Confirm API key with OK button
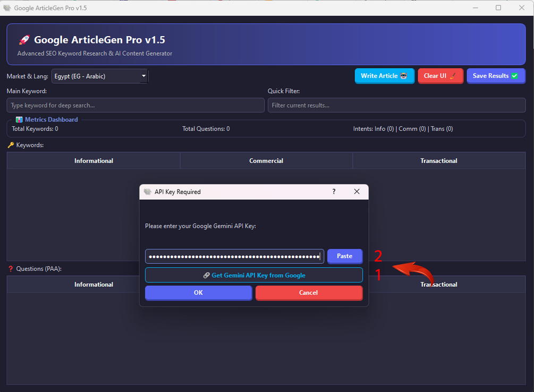The height and width of the screenshot is (392, 534). 199,293
